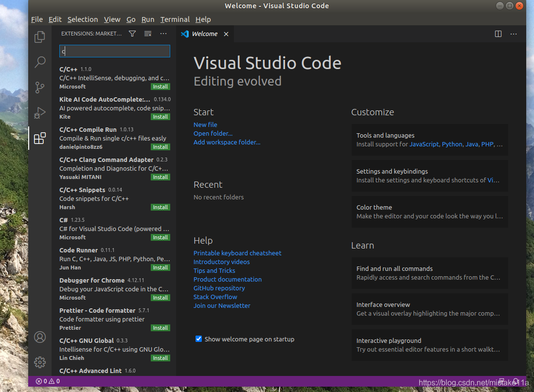This screenshot has width=534, height=392.
Task: Toggle Show welcome page on startup
Action: click(198, 339)
